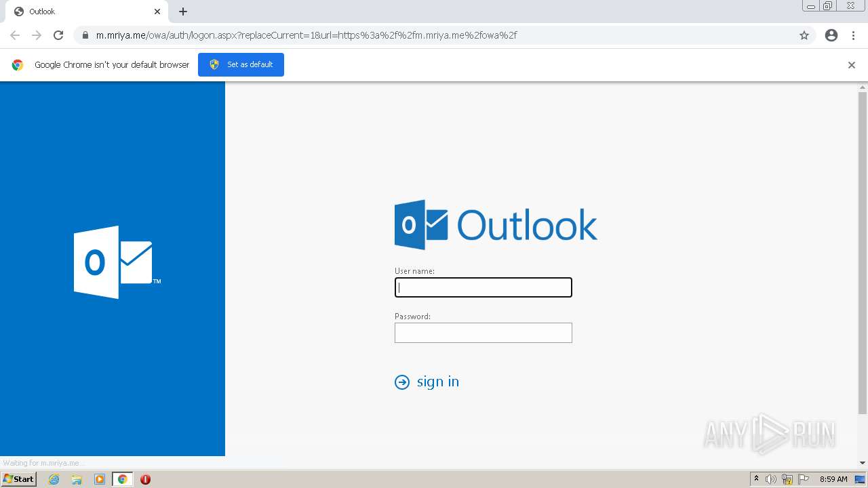Click the 'Password:' label
Screen dimensions: 868x488
click(x=412, y=317)
